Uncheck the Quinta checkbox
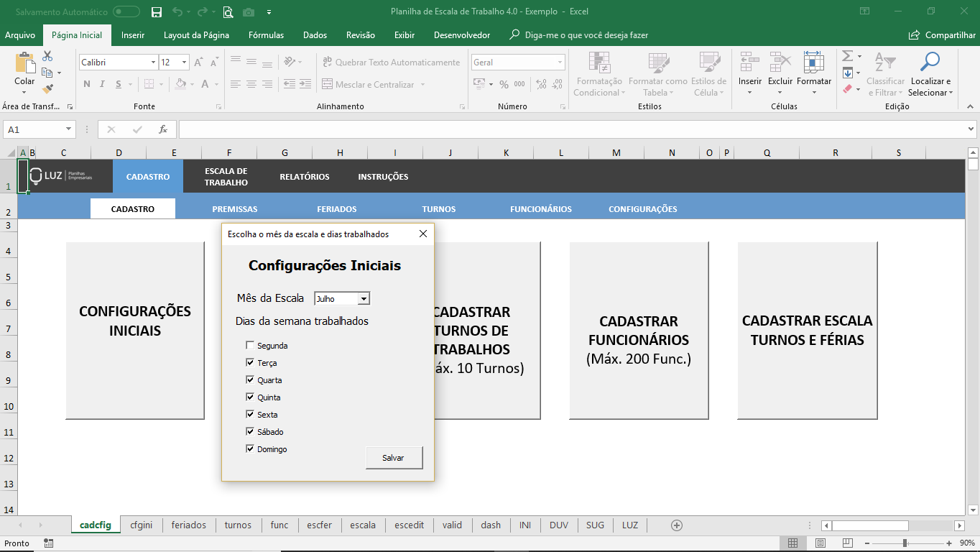This screenshot has width=980, height=552. tap(250, 397)
